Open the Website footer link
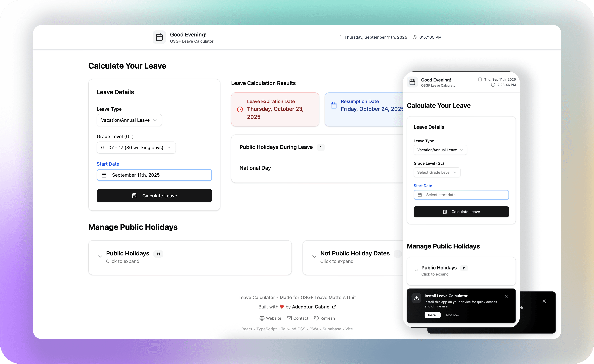This screenshot has width=594, height=364. point(270,318)
